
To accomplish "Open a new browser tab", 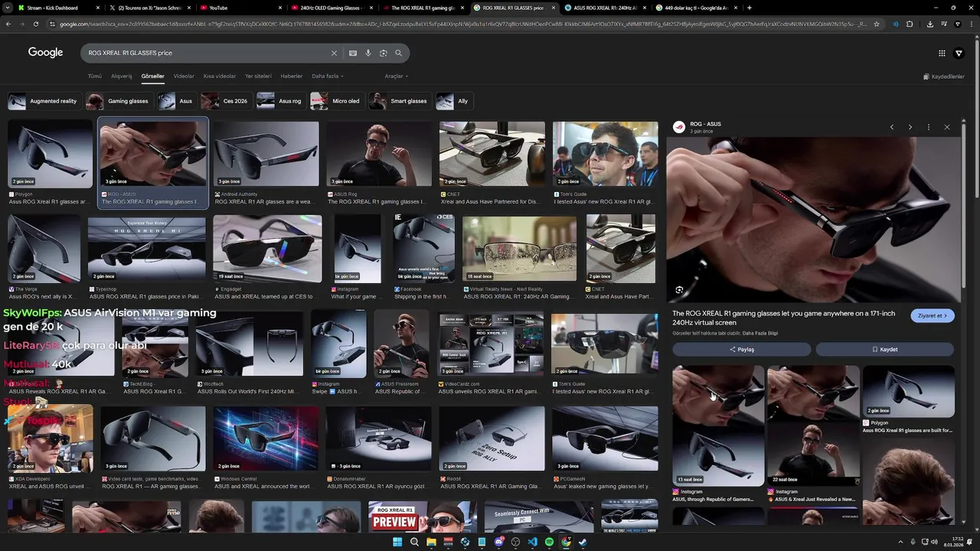I will (x=750, y=8).
